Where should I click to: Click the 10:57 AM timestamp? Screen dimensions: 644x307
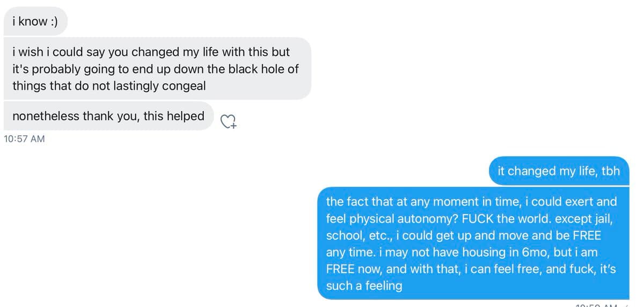click(x=24, y=138)
